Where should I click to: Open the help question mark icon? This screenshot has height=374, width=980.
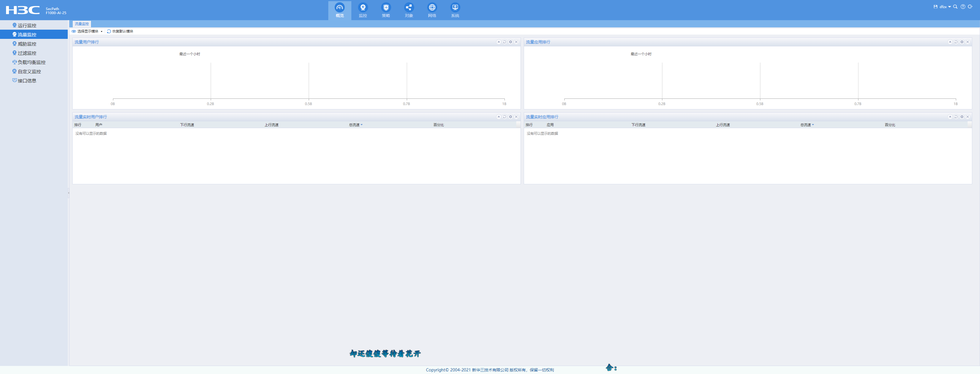coord(963,6)
